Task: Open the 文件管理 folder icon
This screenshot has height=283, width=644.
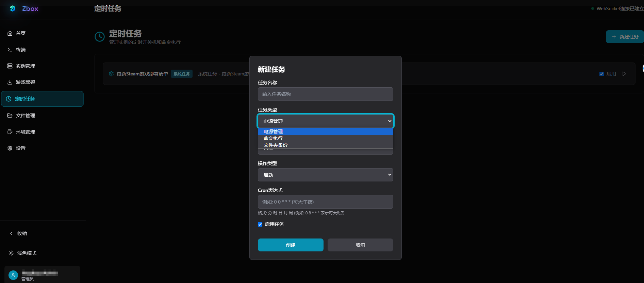Action: pos(10,116)
